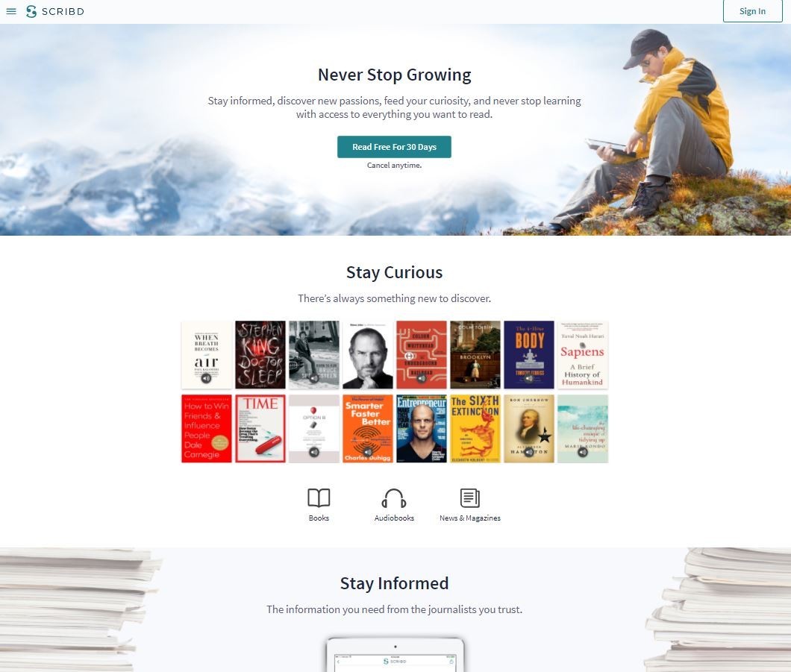
Task: Open the TIME magazine cover
Action: coord(260,429)
